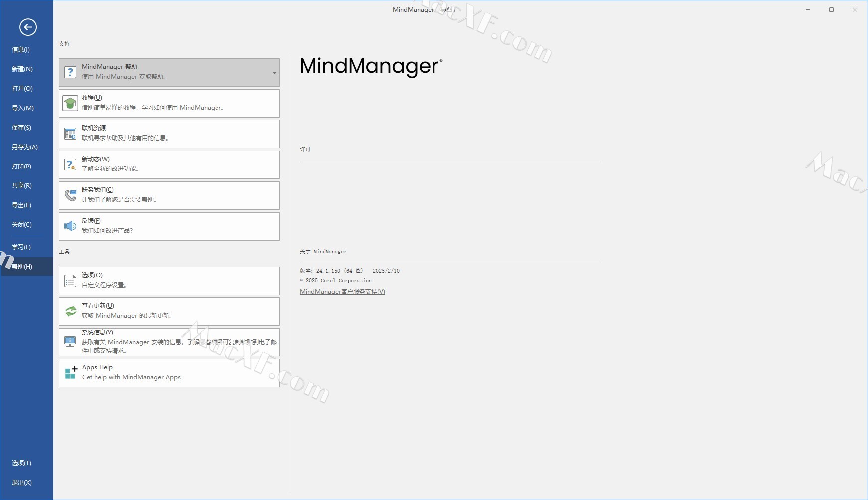The image size is (868, 500).
Task: Click 另存为(A) in the sidebar
Action: pyautogui.click(x=26, y=147)
